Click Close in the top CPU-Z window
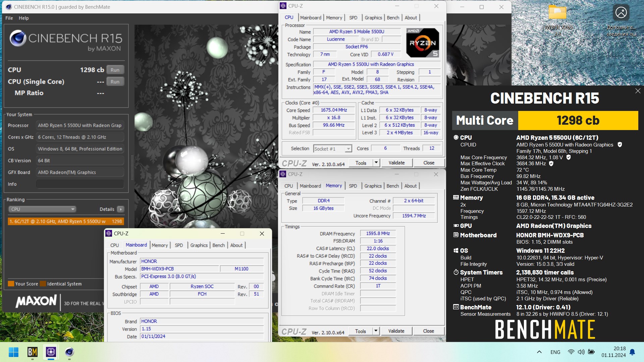644x362 pixels. pos(429,163)
